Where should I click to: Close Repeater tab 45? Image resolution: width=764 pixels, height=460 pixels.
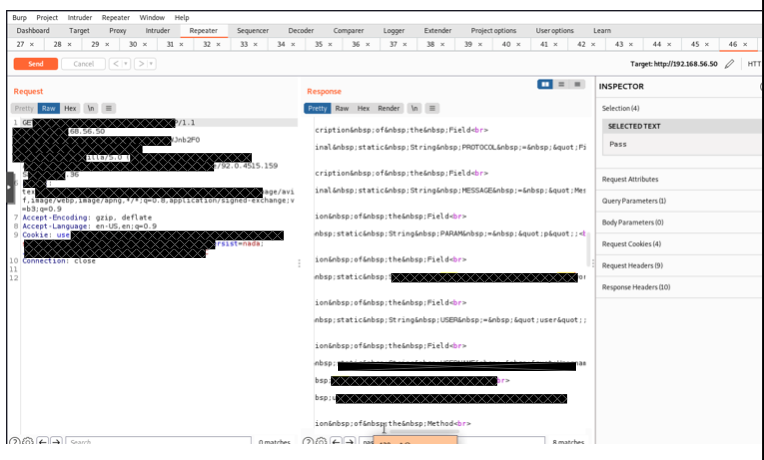707,44
